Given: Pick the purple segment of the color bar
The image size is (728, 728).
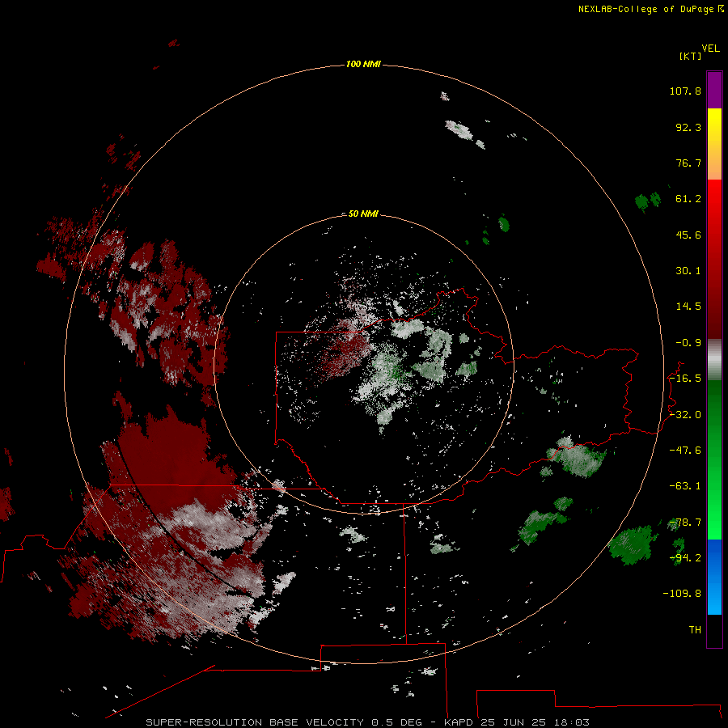Looking at the screenshot, I should [x=714, y=91].
